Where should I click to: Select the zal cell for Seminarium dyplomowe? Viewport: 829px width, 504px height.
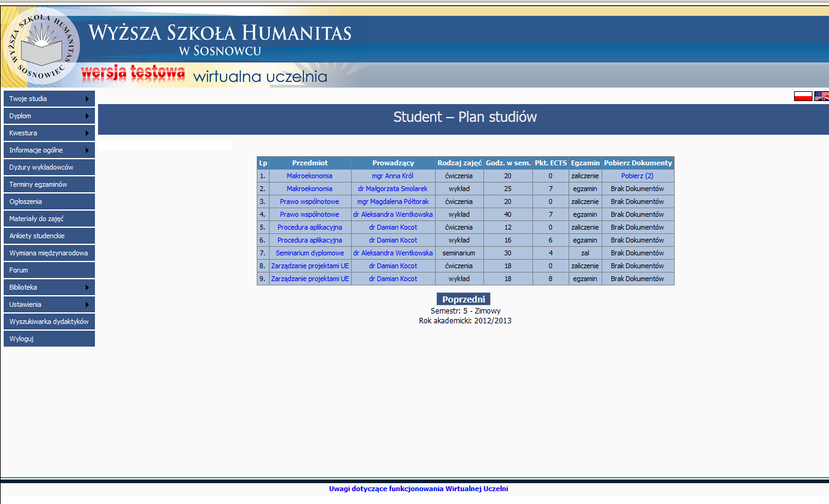pos(585,253)
